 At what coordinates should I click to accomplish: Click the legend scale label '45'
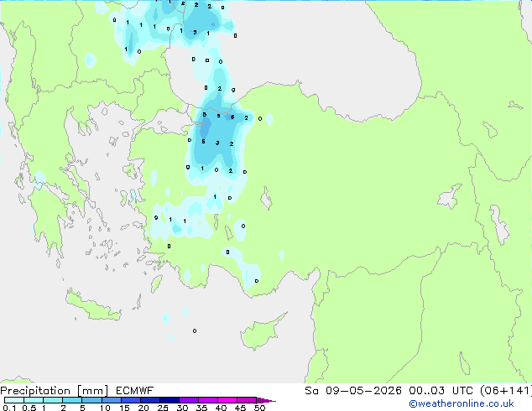click(x=240, y=408)
